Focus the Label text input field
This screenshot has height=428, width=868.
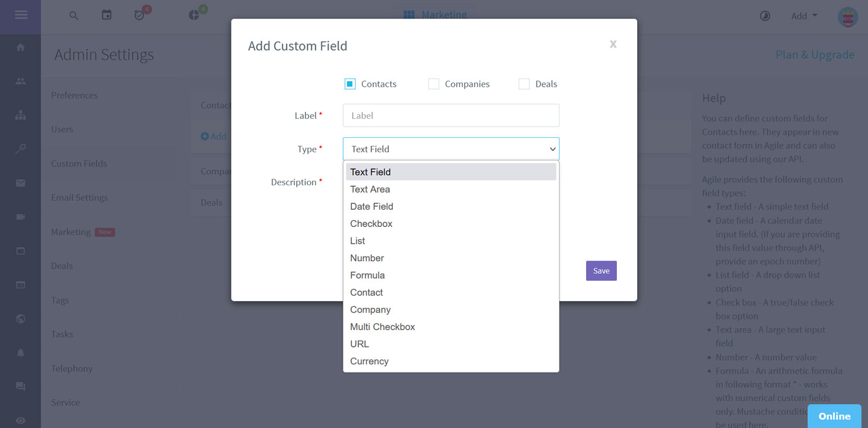click(x=451, y=115)
